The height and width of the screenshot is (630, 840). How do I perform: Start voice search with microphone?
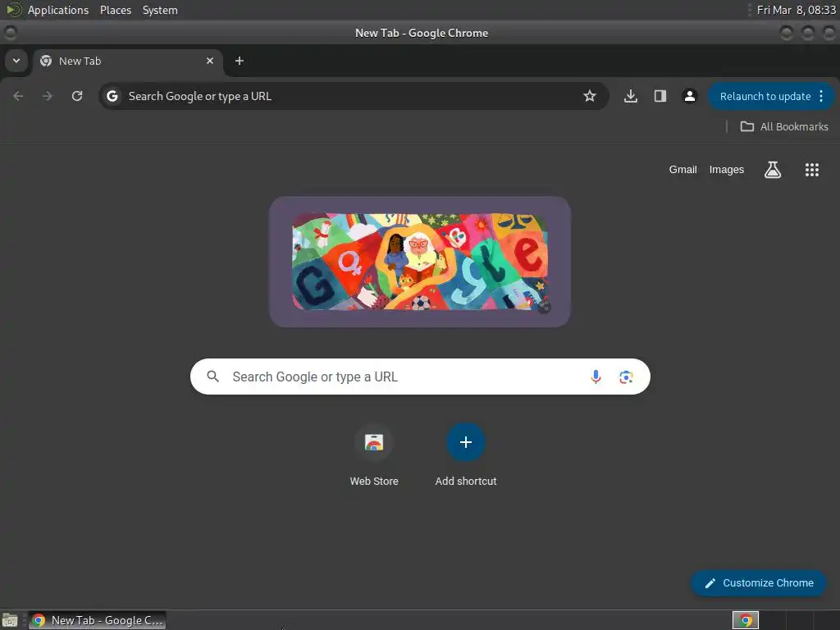pos(596,377)
